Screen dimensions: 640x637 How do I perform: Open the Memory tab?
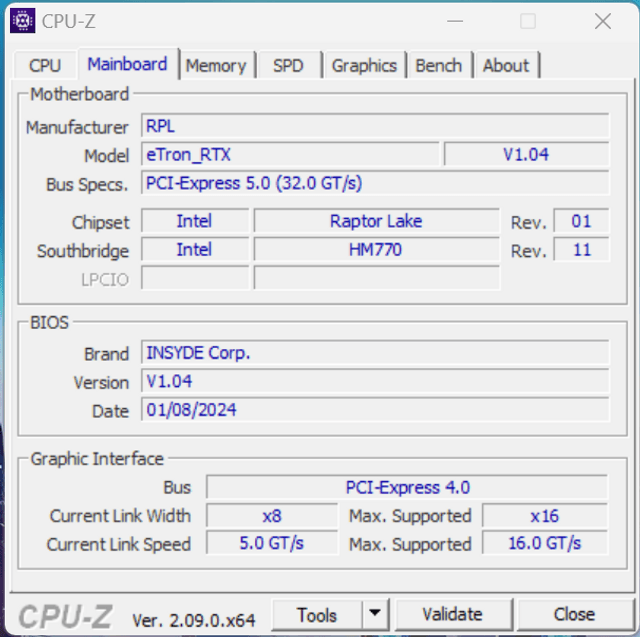[x=216, y=65]
